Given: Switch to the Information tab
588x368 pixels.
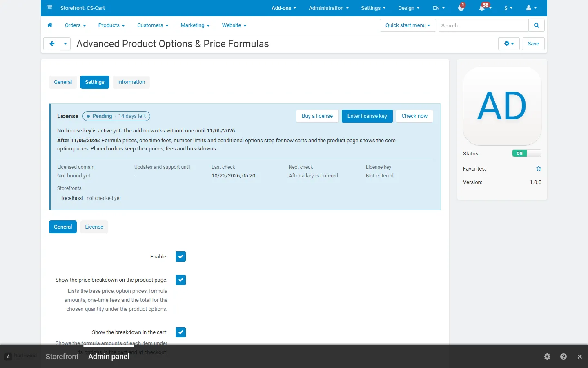Looking at the screenshot, I should tap(131, 82).
